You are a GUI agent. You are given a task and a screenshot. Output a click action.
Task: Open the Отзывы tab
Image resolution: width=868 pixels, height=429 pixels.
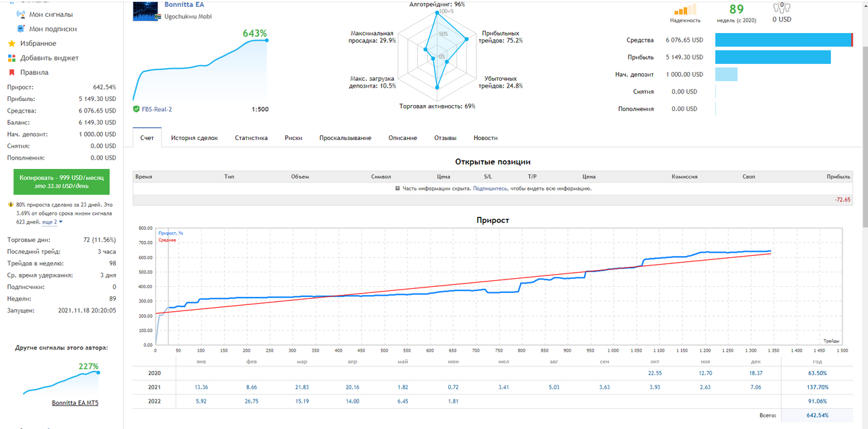pos(445,138)
